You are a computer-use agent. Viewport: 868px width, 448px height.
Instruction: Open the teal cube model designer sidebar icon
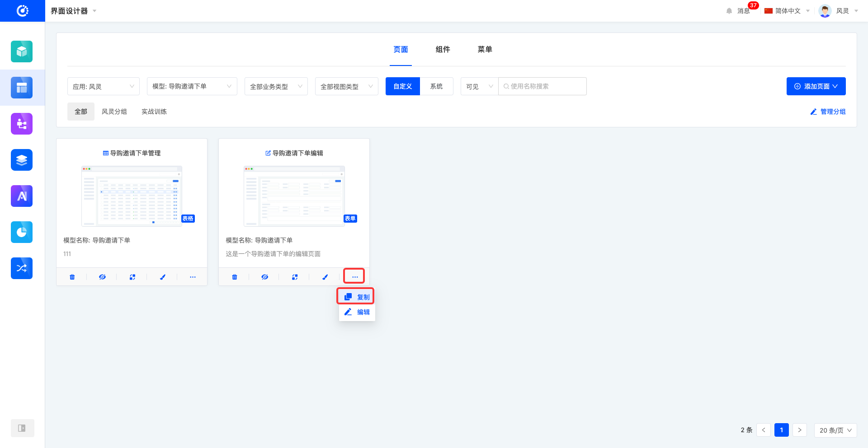click(22, 51)
